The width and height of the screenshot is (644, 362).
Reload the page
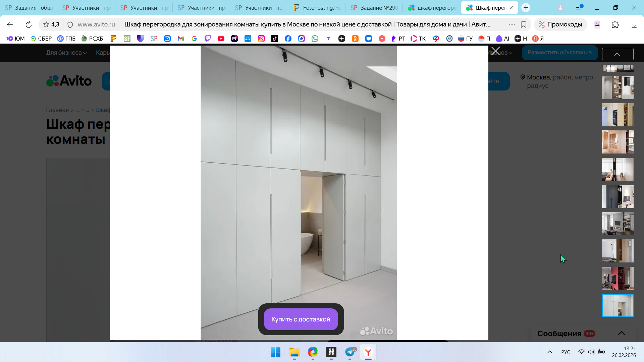coord(29,24)
